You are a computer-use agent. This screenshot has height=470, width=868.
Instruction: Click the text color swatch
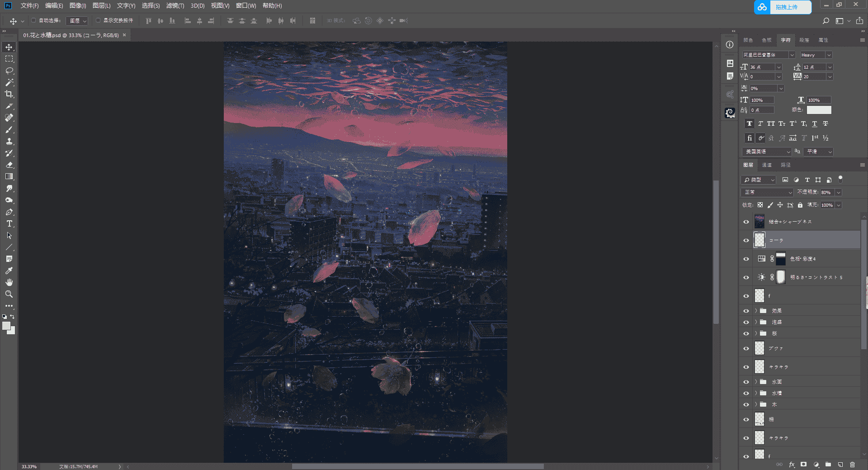click(819, 110)
